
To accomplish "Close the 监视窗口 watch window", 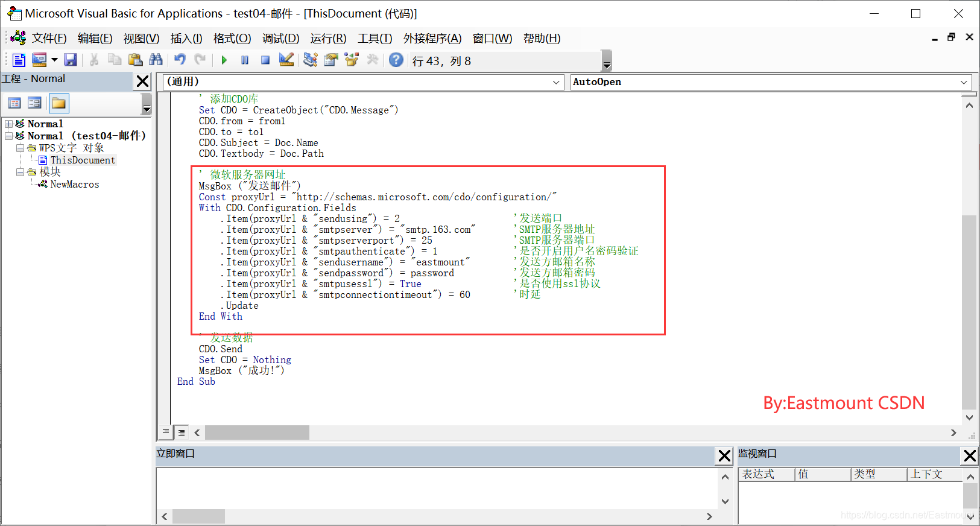I will (x=970, y=456).
